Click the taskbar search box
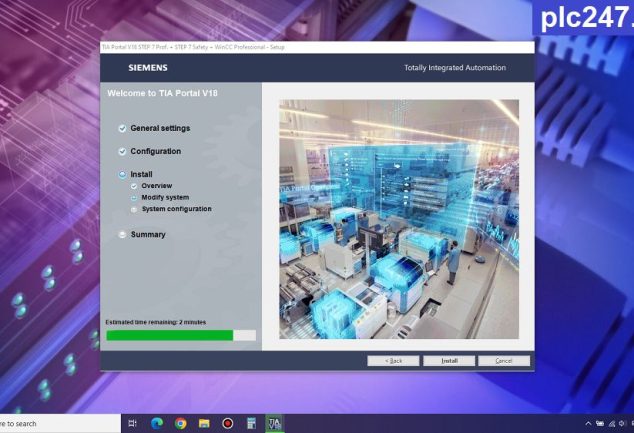Image resolution: width=634 pixels, height=433 pixels. pos(60,423)
